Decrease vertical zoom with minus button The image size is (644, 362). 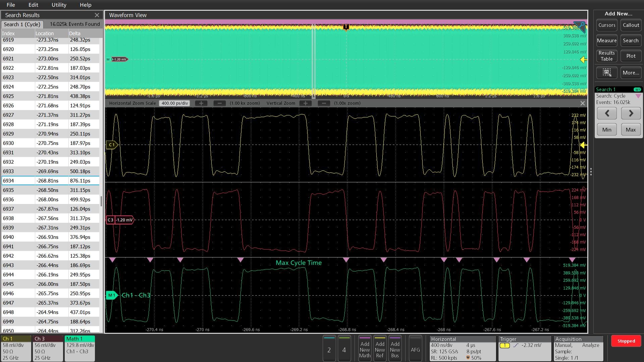coord(324,103)
